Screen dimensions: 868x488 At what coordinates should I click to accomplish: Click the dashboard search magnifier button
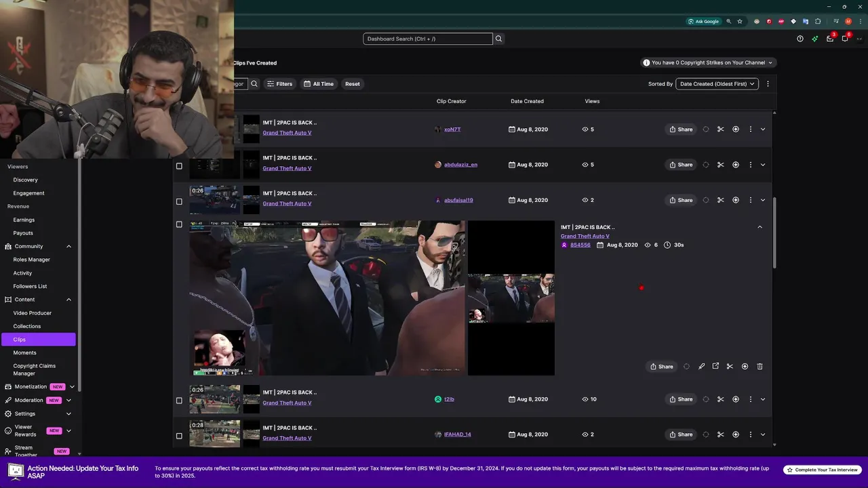[x=498, y=39]
